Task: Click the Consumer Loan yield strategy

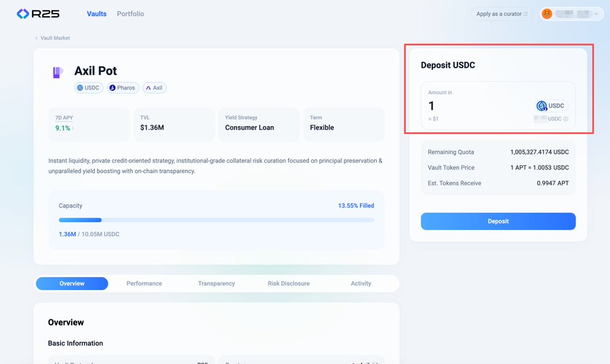Action: pos(249,127)
